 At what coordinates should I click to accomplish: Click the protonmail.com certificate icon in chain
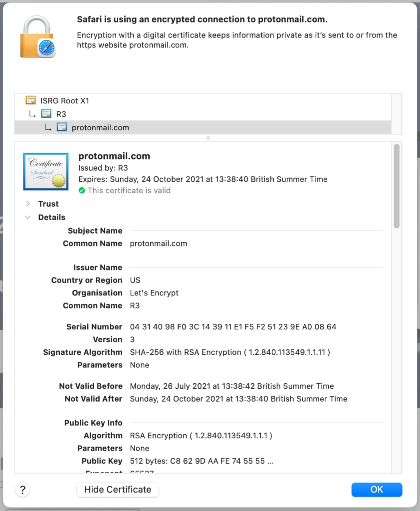(x=61, y=127)
